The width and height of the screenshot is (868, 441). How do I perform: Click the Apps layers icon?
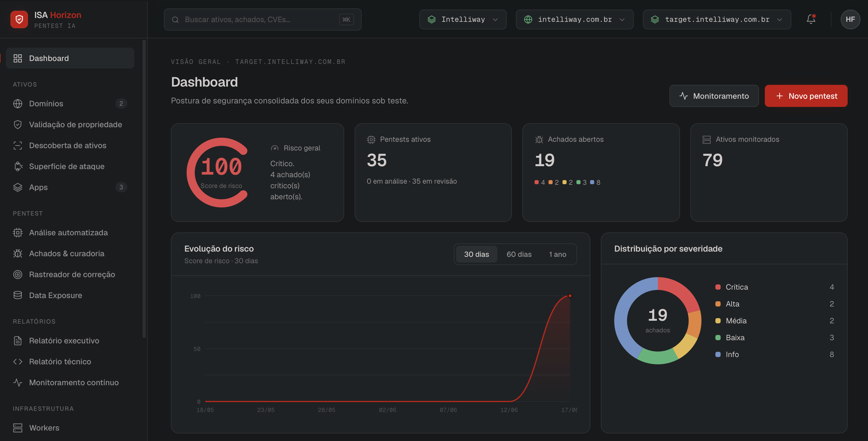17,187
